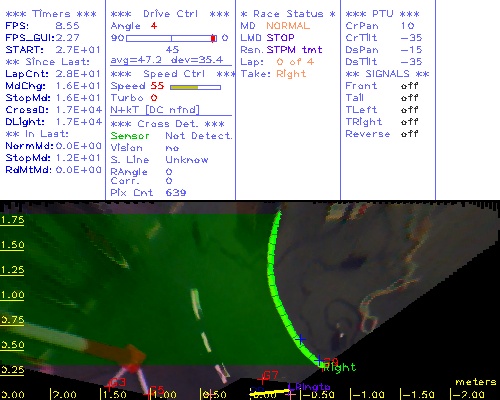Select the Race Status section header

(x=288, y=14)
